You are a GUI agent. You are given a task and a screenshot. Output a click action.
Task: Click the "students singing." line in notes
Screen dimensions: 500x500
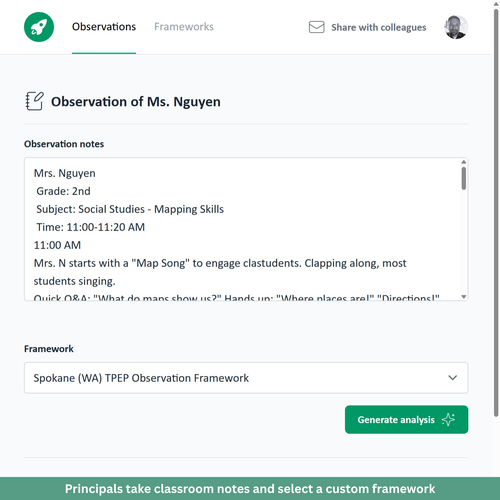(x=74, y=281)
